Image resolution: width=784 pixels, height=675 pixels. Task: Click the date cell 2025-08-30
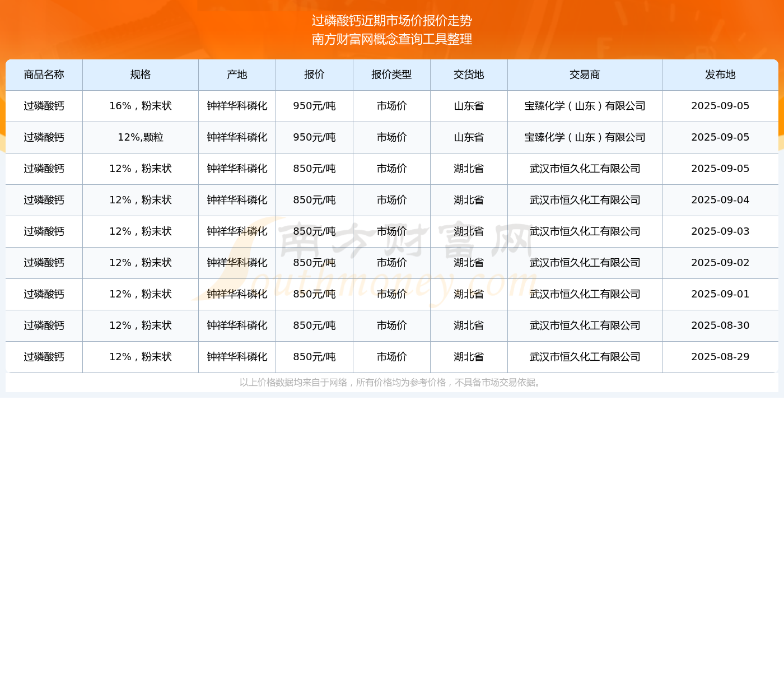(x=720, y=325)
